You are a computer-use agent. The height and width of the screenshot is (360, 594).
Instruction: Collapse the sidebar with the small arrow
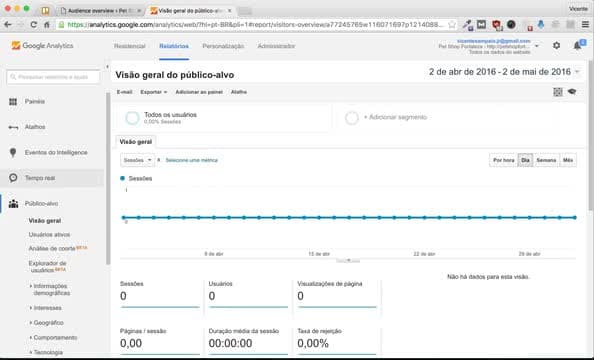tap(107, 67)
